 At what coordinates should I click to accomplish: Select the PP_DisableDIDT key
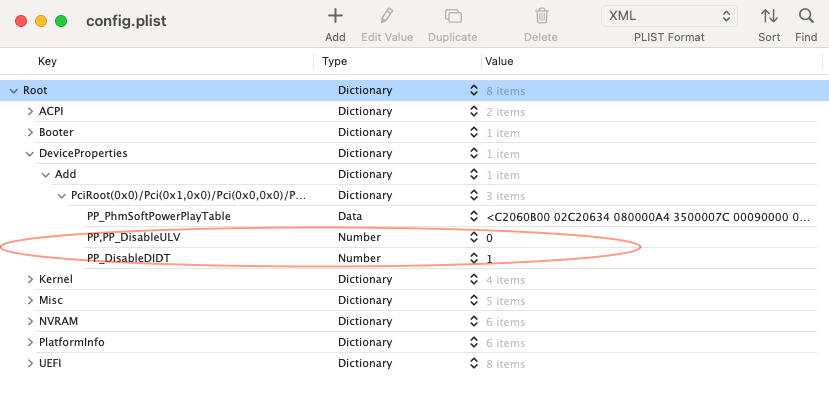128,258
